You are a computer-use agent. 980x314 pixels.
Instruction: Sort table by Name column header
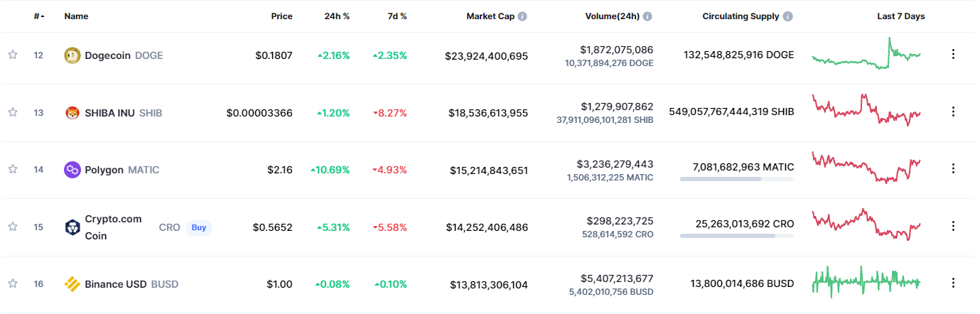[76, 16]
